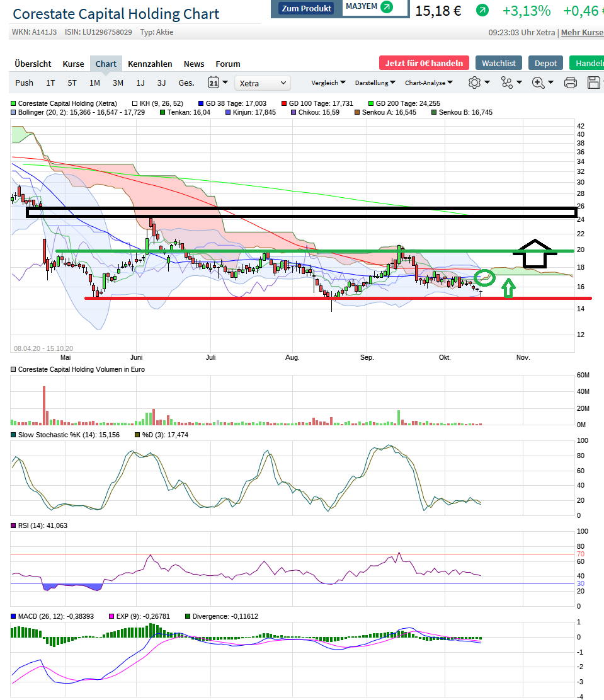Click the zoom magnifier icon
Screen dimensions: 604x700
point(538,83)
